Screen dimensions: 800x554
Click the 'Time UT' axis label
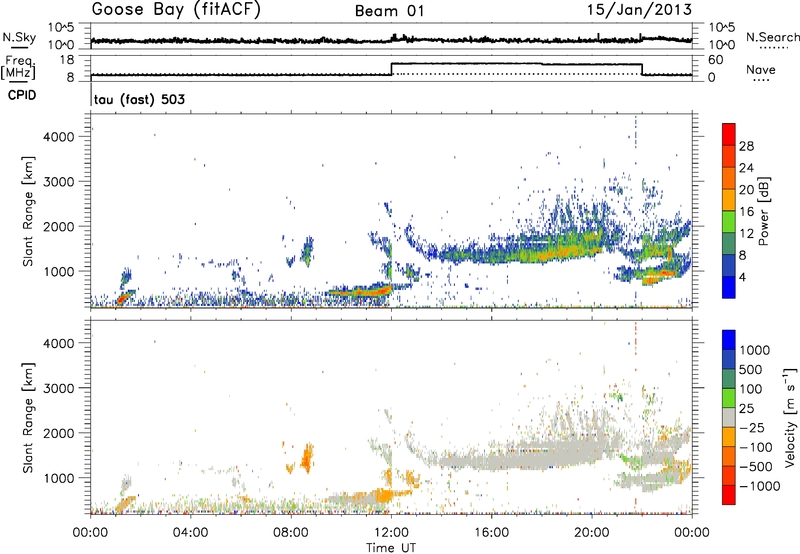coord(391,548)
